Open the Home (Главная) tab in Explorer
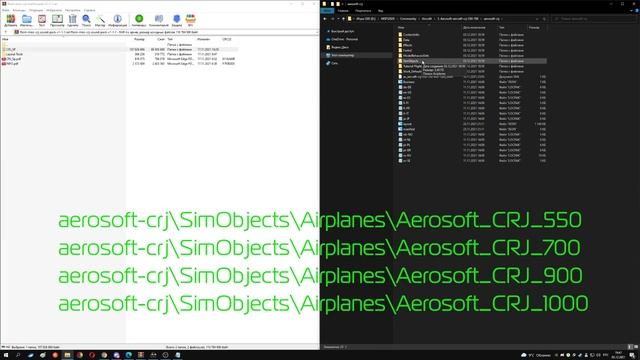Image resolution: width=640 pixels, height=360 pixels. pyautogui.click(x=343, y=11)
